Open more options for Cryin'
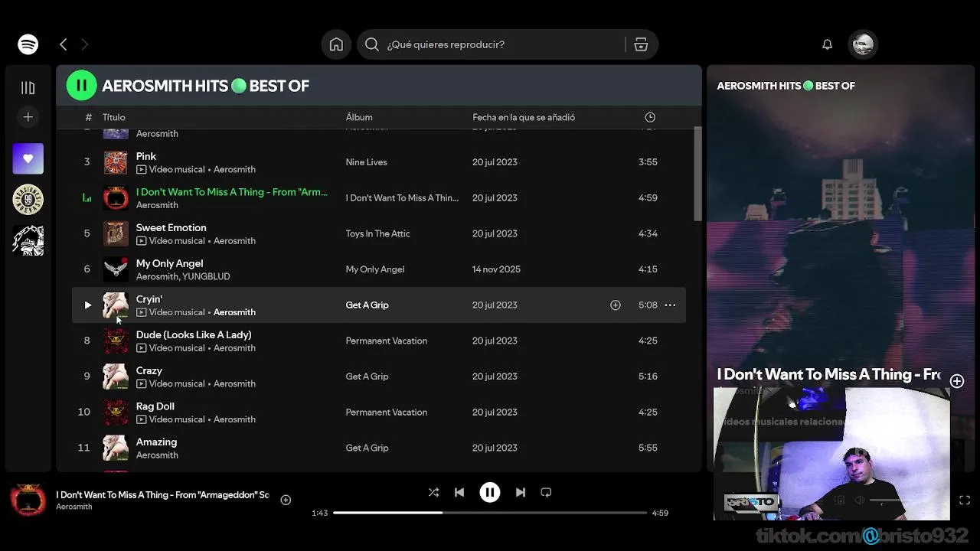 point(670,305)
